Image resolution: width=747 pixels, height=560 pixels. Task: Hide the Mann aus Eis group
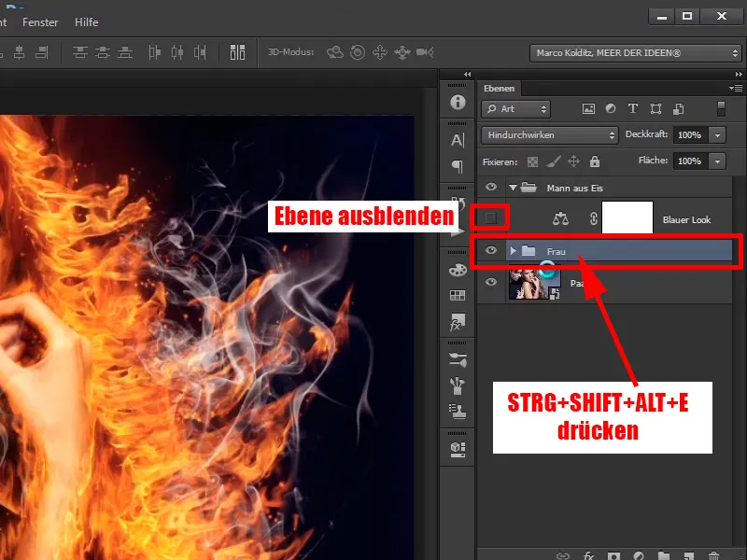491,188
